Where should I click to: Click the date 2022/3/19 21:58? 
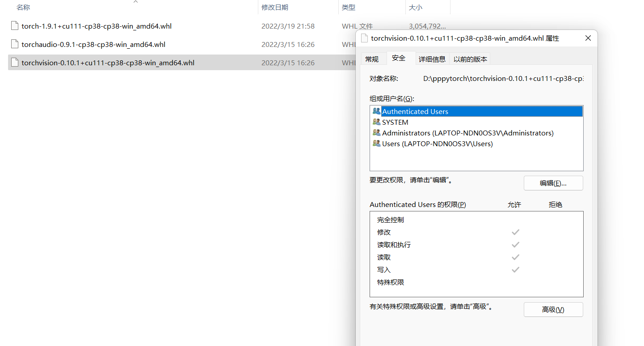pos(288,26)
